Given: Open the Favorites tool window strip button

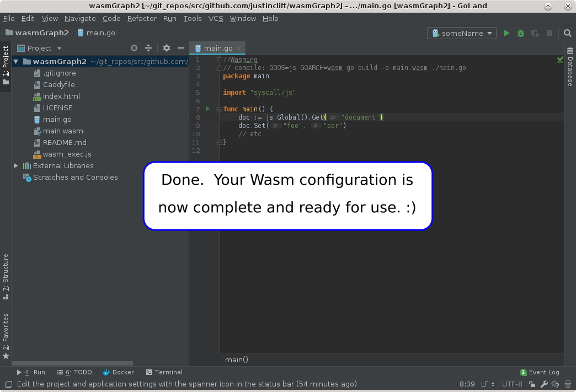Looking at the screenshot, I should coord(6,336).
